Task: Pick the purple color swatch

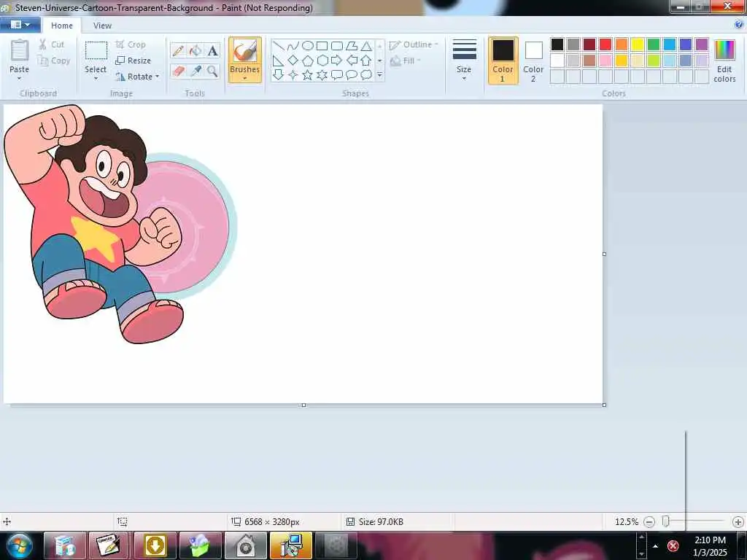Action: click(x=702, y=44)
